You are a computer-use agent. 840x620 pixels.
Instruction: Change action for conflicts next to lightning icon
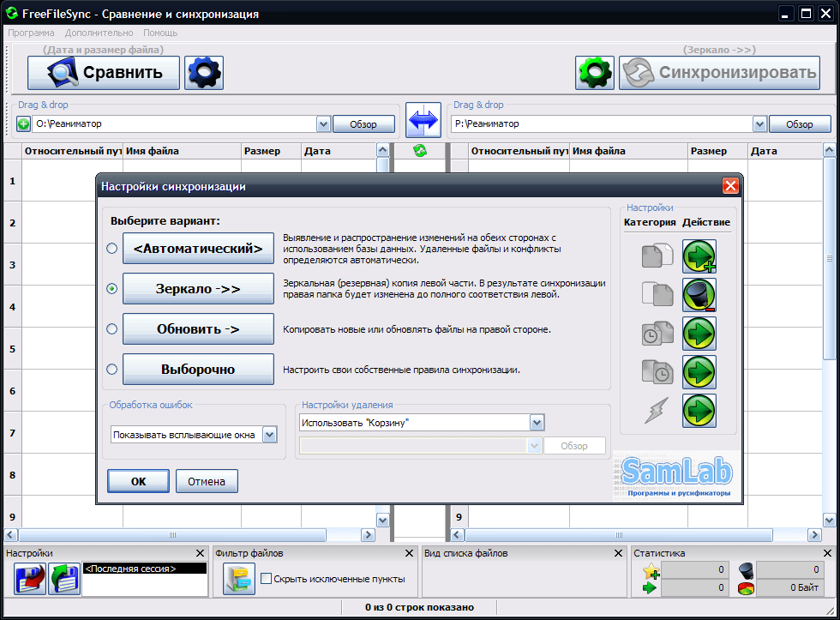pos(699,411)
